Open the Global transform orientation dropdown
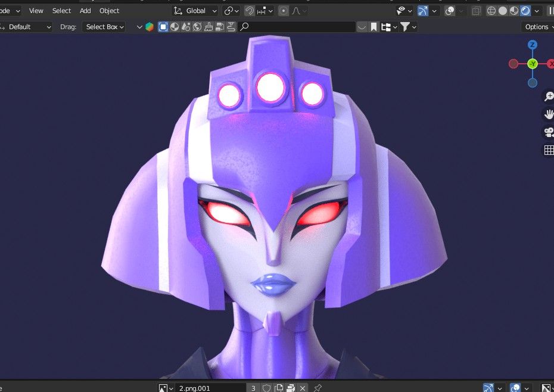Image resolution: width=554 pixels, height=392 pixels. click(x=195, y=11)
